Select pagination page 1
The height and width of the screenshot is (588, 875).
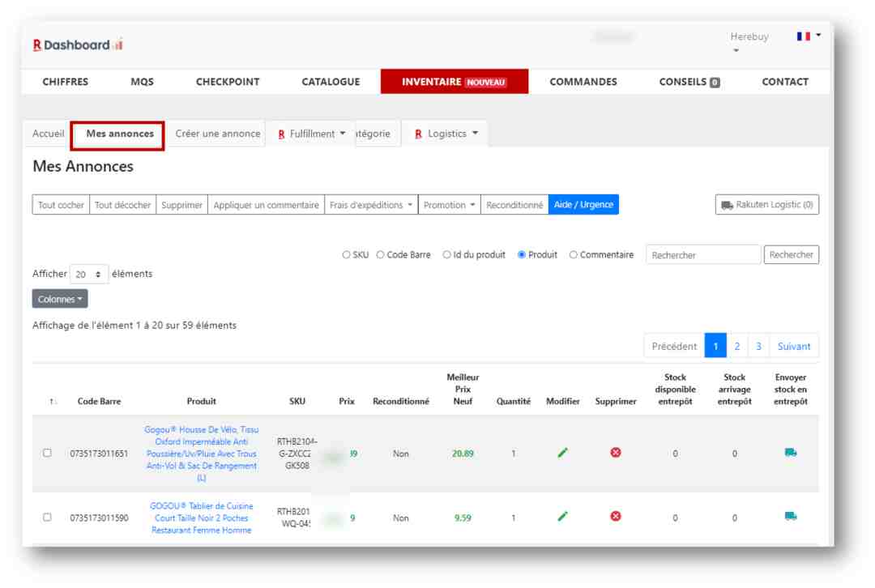715,347
